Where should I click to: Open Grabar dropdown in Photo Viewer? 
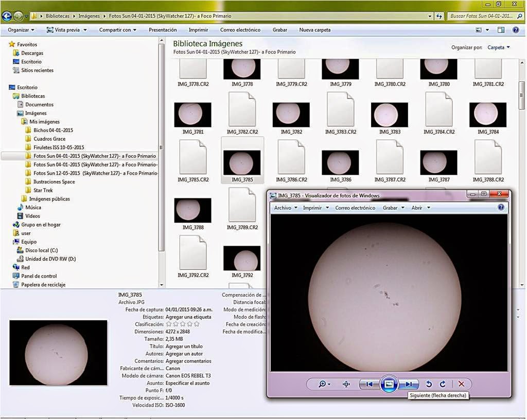tap(393, 208)
